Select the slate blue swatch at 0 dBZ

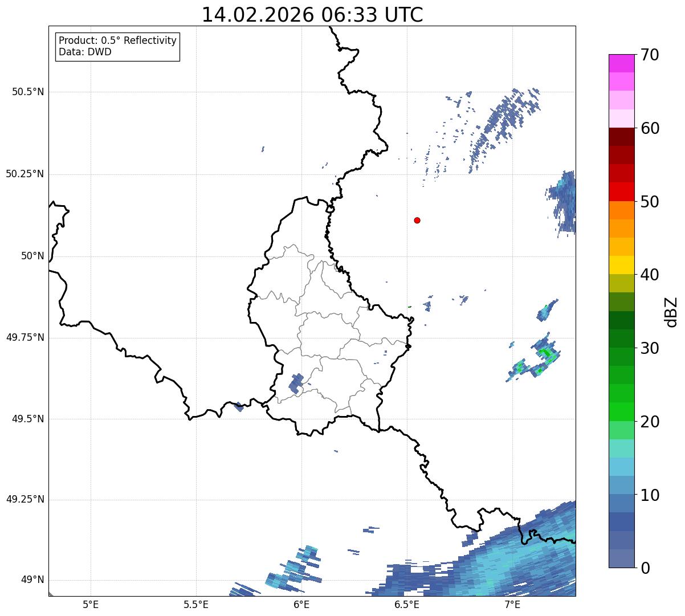(621, 558)
